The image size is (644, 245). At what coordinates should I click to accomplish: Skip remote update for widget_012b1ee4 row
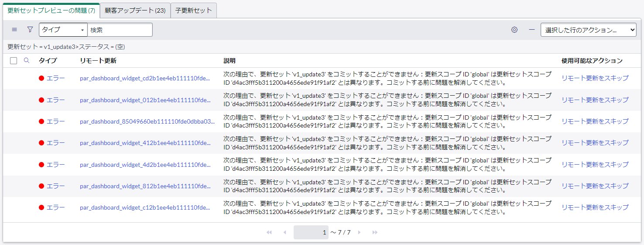pos(595,100)
